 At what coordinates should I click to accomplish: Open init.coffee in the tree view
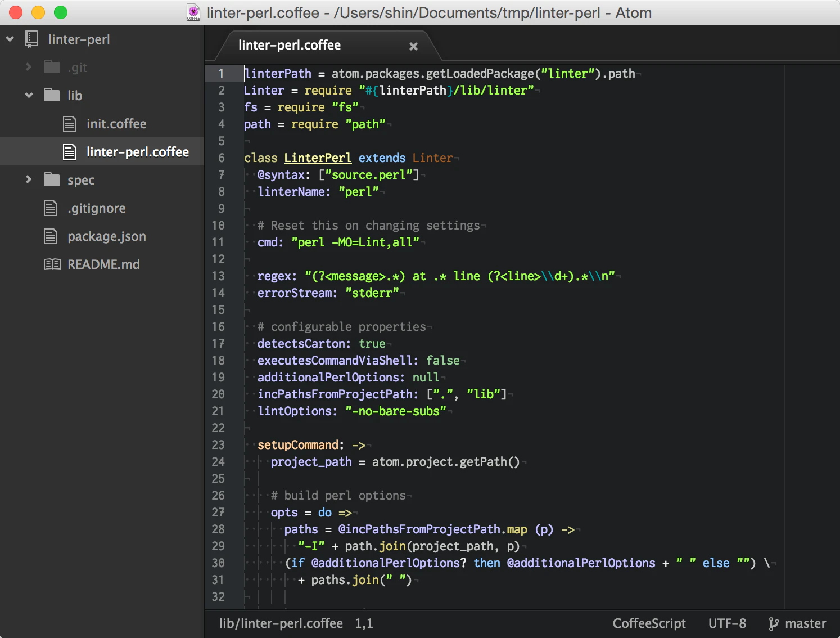click(116, 124)
